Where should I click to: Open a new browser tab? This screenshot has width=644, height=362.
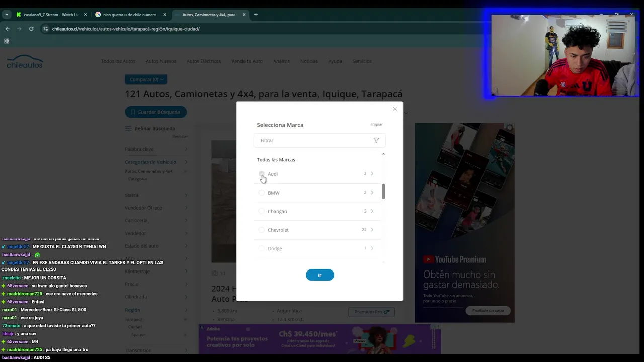pos(256,15)
